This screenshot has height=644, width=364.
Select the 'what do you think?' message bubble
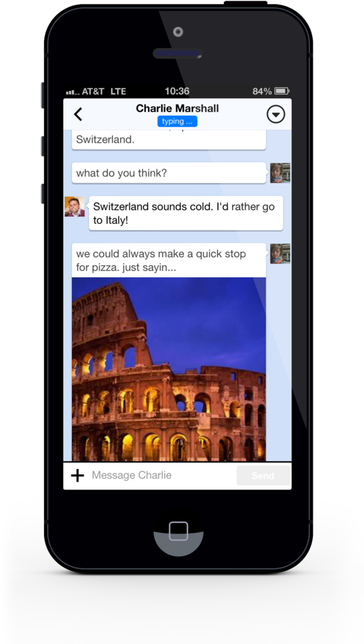click(169, 173)
